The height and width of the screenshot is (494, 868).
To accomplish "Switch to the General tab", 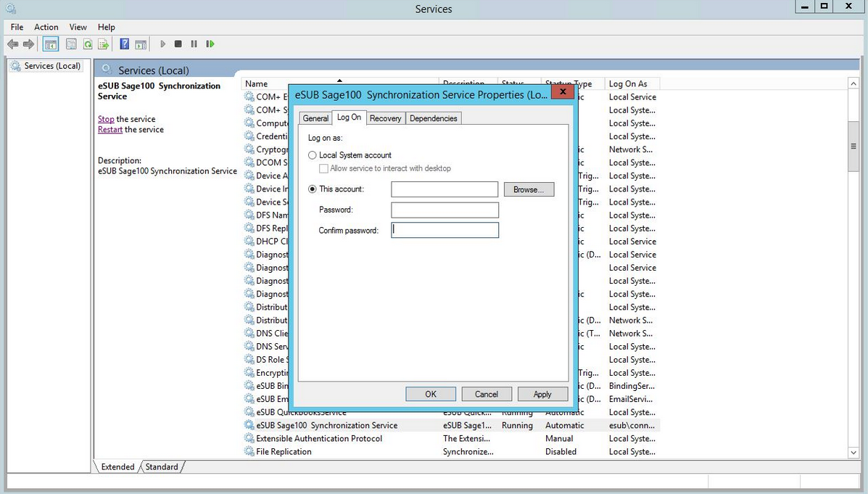I will click(315, 118).
